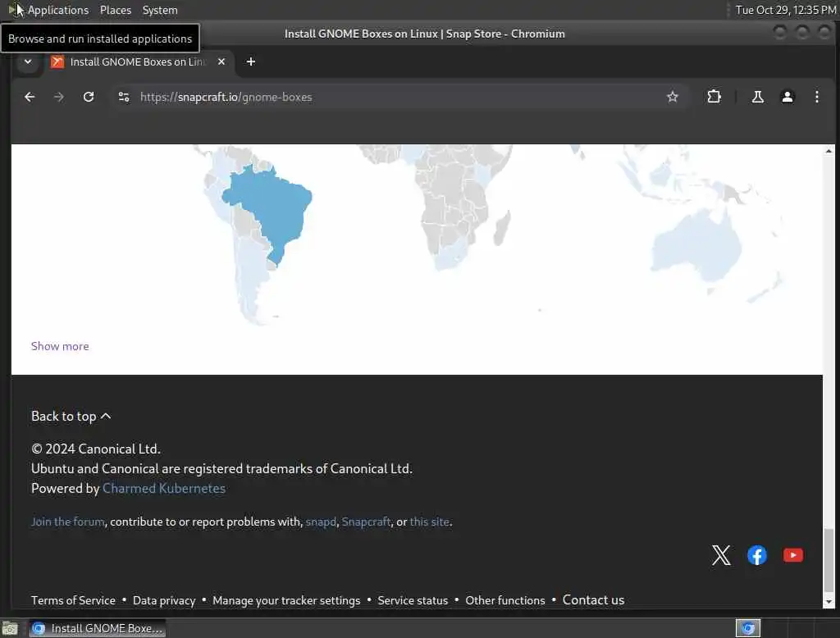The width and height of the screenshot is (840, 638).
Task: Click Join the forum link
Action: pyautogui.click(x=68, y=522)
